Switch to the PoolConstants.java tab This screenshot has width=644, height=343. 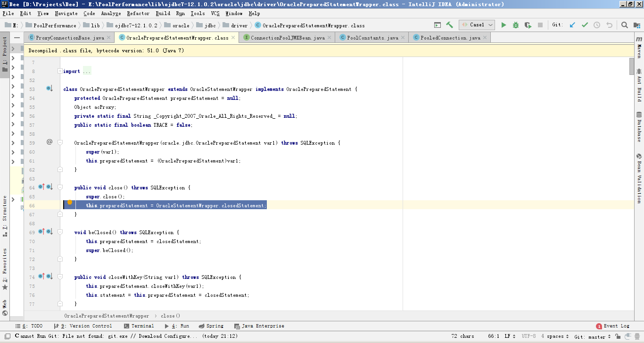point(372,38)
